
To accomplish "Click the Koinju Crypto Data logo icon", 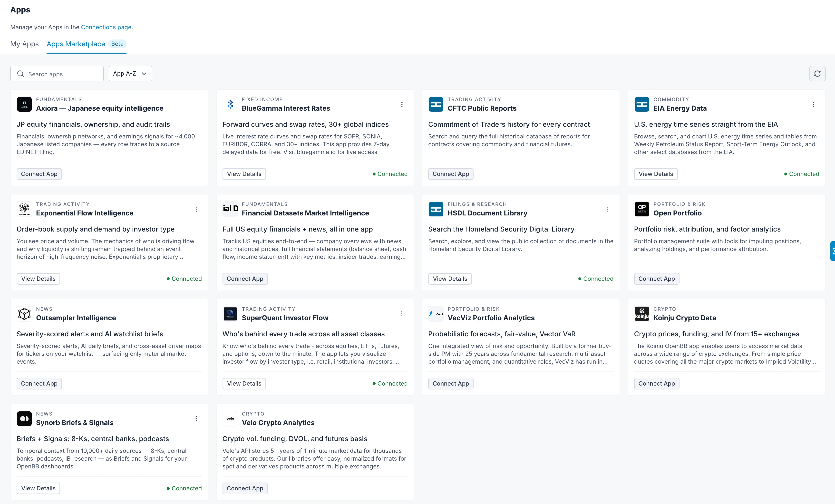I will (641, 313).
